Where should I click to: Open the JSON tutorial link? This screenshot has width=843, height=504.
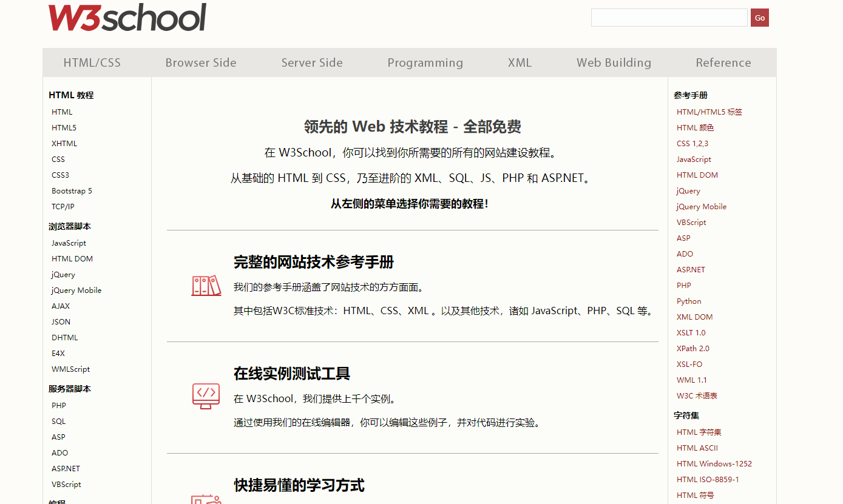tap(61, 322)
